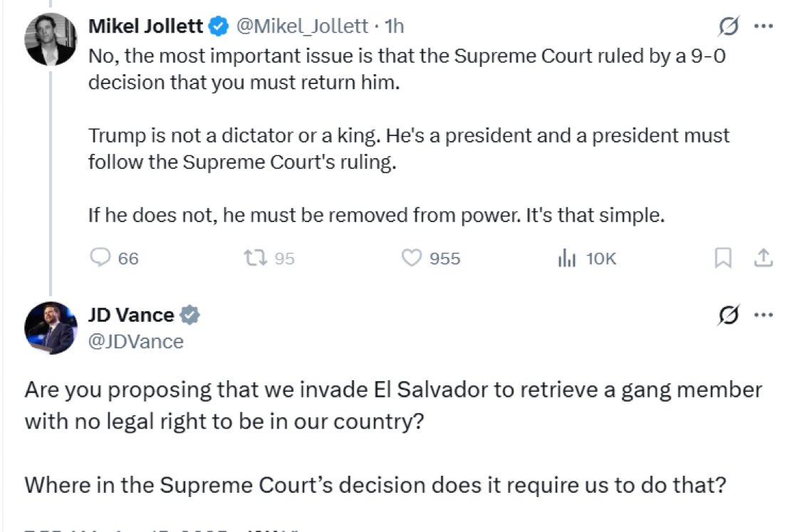Bookmark Mikel Jollett's tweet
795x532 pixels.
723,258
